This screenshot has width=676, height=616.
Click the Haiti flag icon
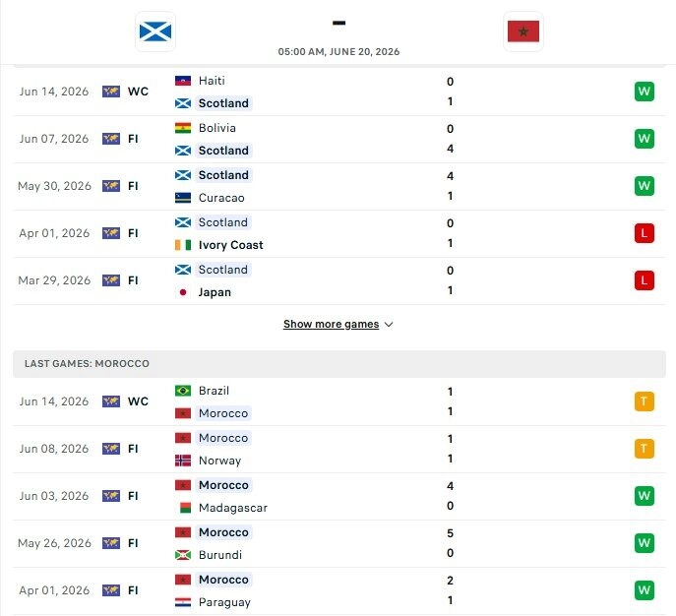[x=183, y=81]
